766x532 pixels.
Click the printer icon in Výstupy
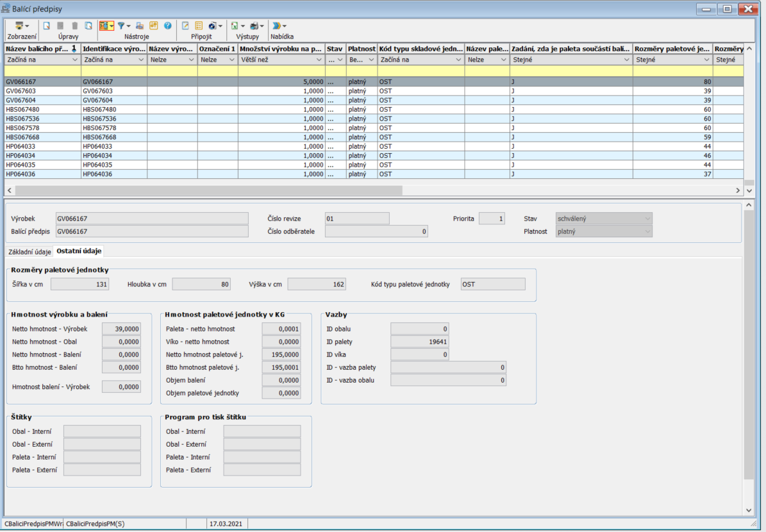click(254, 26)
